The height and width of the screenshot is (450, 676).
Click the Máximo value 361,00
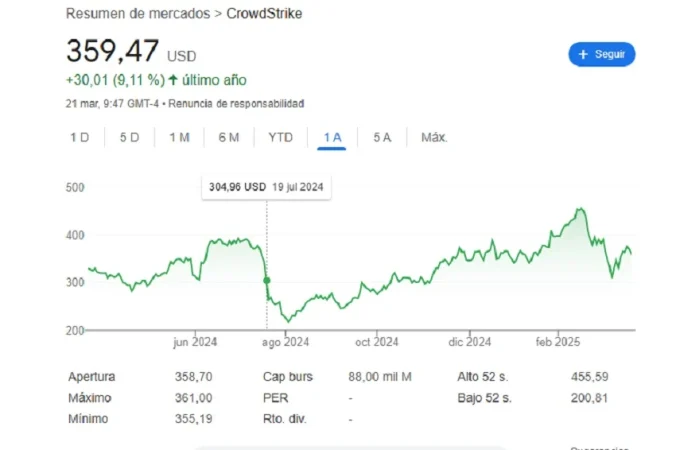click(194, 398)
